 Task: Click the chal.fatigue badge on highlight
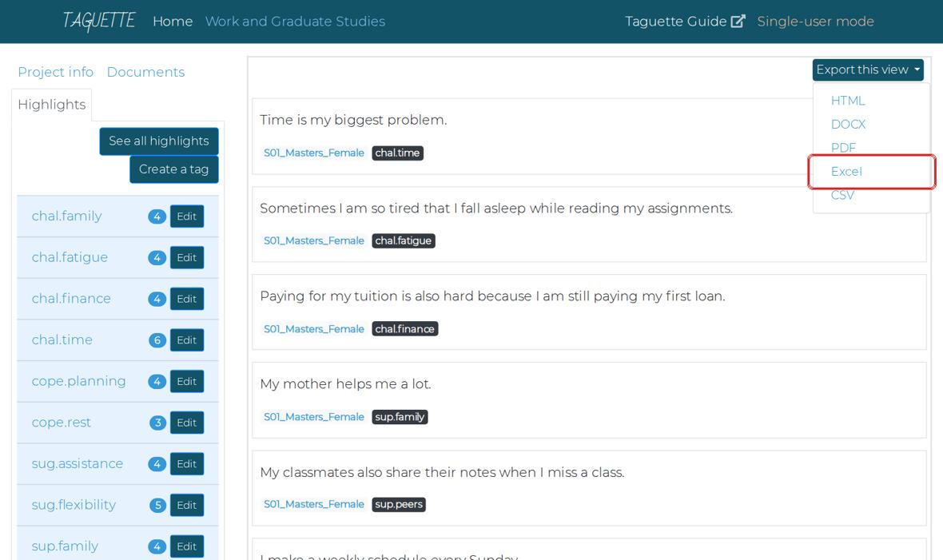click(x=404, y=240)
